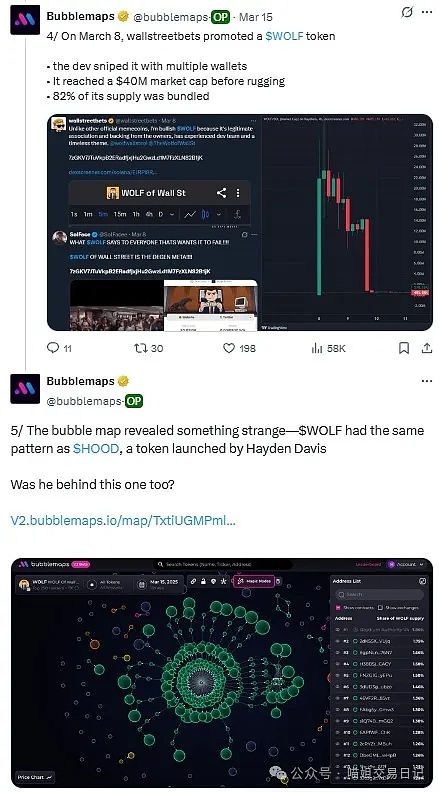Toggle the Magic Nodes mode button
This screenshot has width=439, height=792.
click(254, 581)
